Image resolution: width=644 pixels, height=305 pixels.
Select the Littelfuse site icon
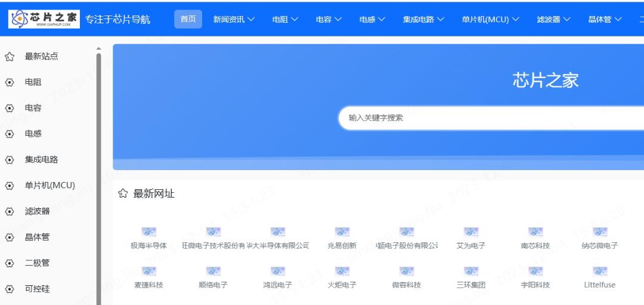tap(599, 271)
